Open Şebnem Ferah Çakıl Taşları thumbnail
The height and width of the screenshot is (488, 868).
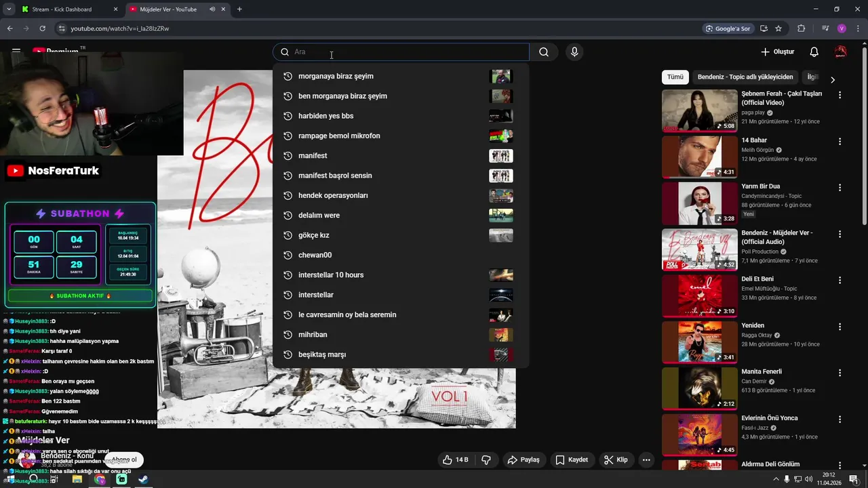coord(699,110)
